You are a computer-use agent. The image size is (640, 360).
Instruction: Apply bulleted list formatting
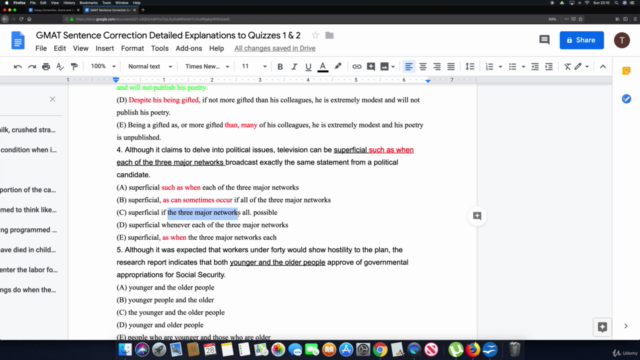coord(513,67)
